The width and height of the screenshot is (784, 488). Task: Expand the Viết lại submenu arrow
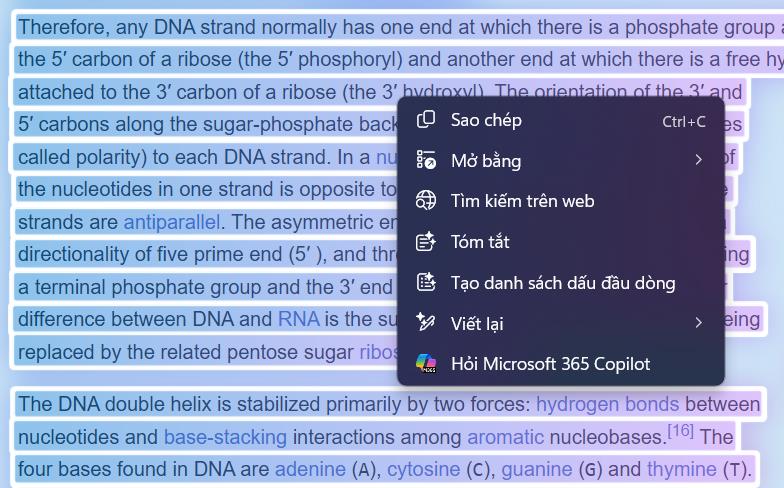[698, 323]
